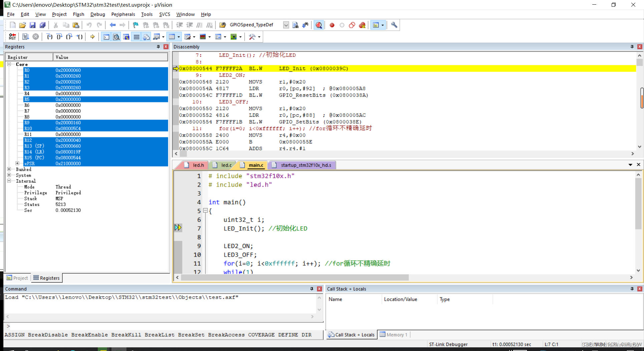The height and width of the screenshot is (351, 644).
Task: Select the R4 register row
Action: pos(96,93)
